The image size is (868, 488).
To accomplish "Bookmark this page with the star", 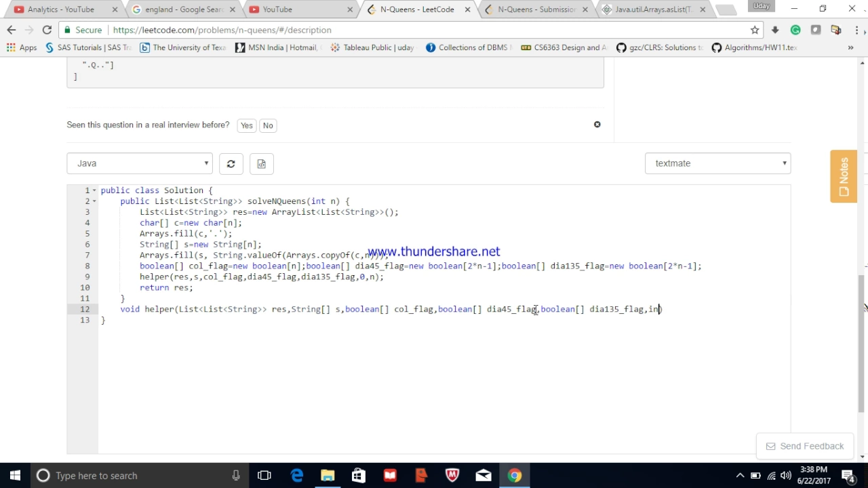I will [x=755, y=30].
